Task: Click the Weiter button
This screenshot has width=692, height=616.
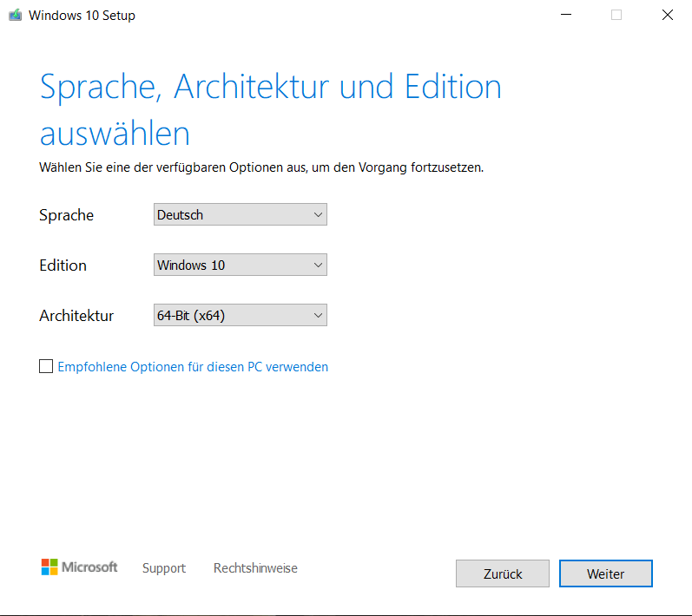Action: click(605, 573)
